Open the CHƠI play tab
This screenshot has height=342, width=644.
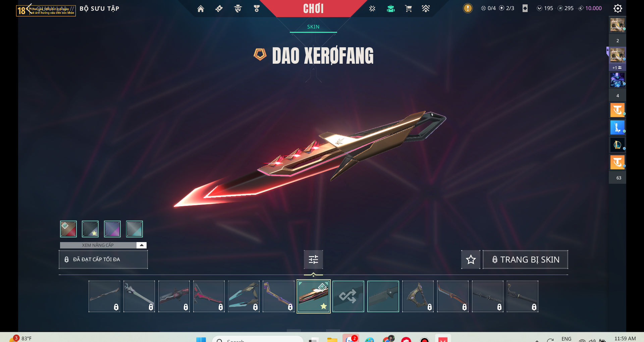click(313, 8)
